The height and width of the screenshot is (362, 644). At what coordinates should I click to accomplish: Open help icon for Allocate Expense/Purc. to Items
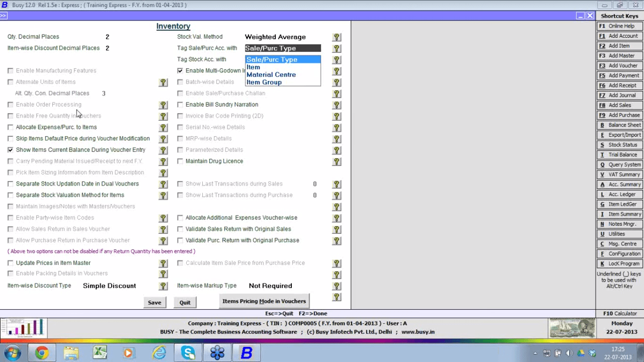tap(163, 128)
